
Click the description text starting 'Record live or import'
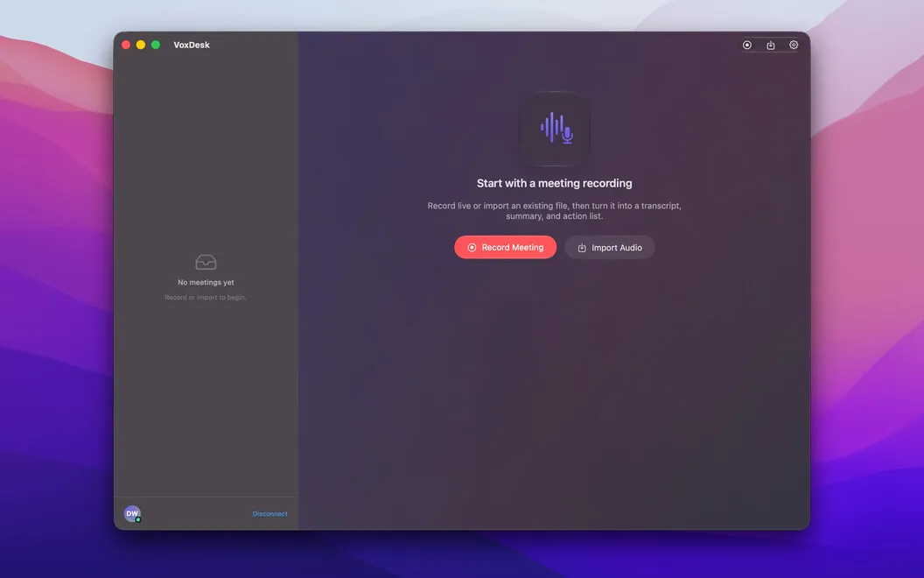pos(555,210)
